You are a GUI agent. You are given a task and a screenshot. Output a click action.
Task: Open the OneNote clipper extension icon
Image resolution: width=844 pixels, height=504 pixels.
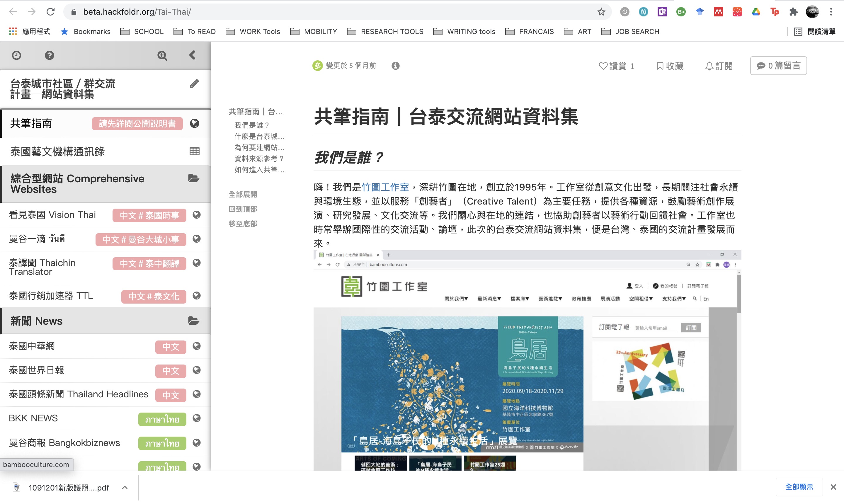(x=662, y=12)
